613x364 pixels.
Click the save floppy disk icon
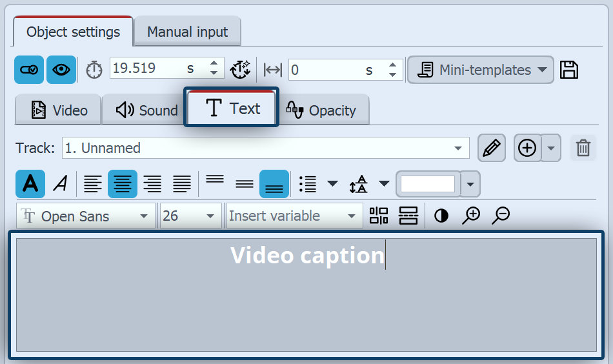pos(569,70)
